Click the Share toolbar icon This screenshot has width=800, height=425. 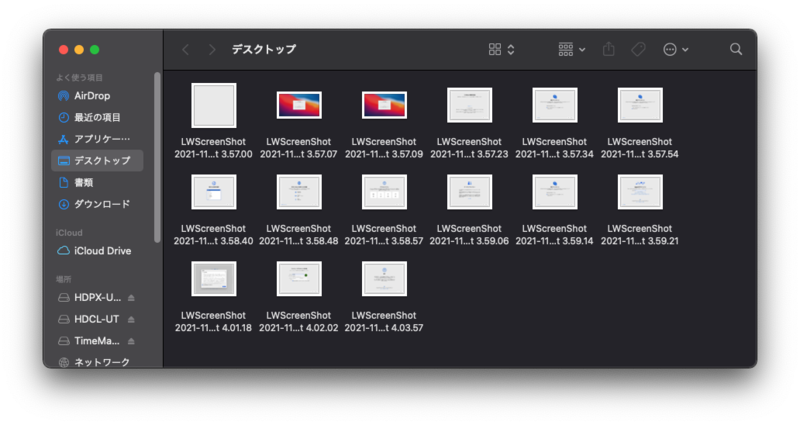tap(609, 49)
